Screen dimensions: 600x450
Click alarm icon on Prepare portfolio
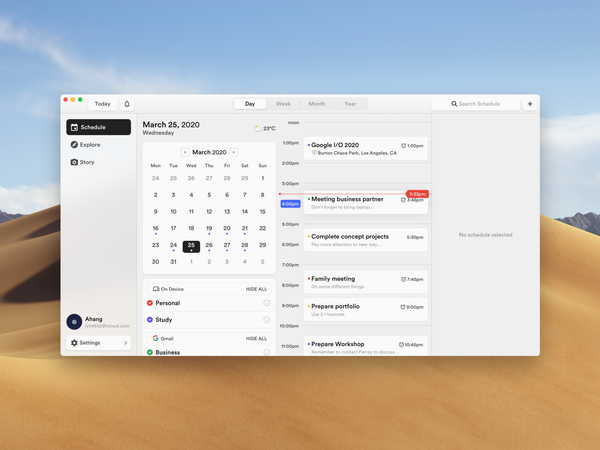point(403,307)
